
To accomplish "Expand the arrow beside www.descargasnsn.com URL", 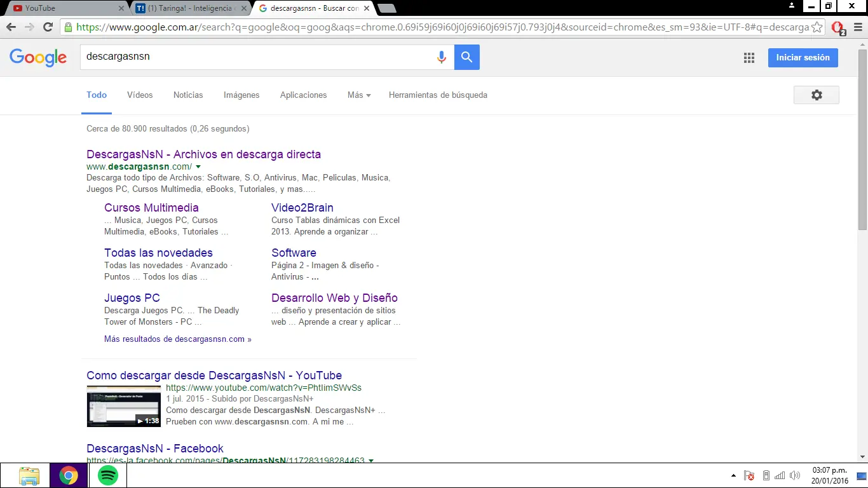I will pos(198,166).
